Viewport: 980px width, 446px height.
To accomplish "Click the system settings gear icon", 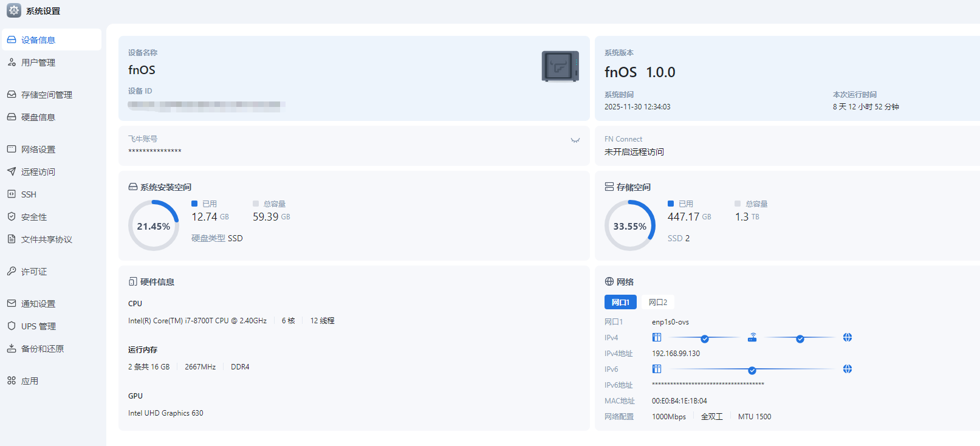I will (x=13, y=10).
